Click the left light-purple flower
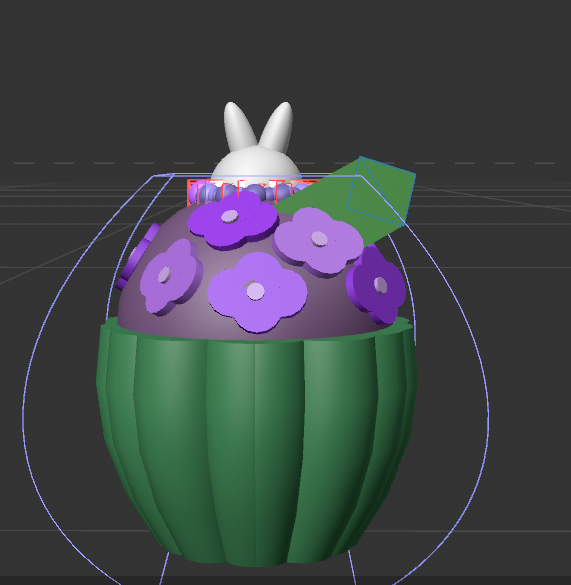This screenshot has height=585, width=571. (171, 277)
